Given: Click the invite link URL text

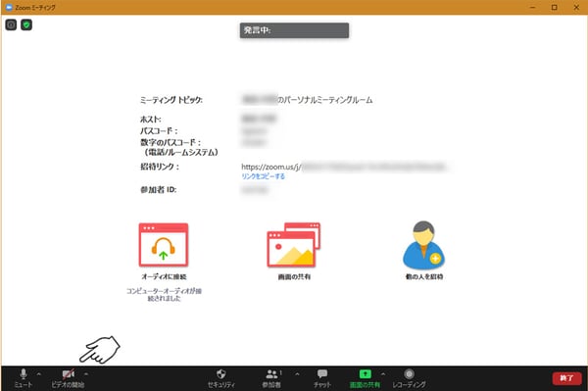Looking at the screenshot, I should [344, 167].
